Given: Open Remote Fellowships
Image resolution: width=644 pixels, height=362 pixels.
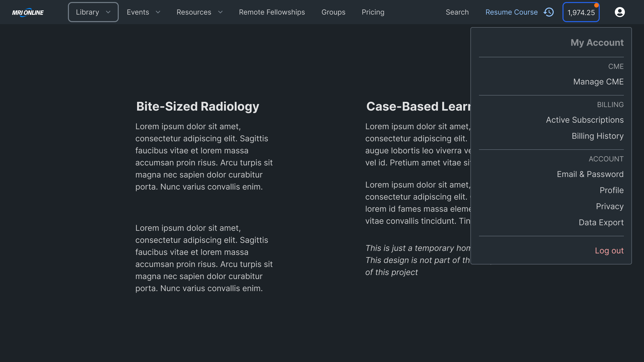Looking at the screenshot, I should pos(272,12).
